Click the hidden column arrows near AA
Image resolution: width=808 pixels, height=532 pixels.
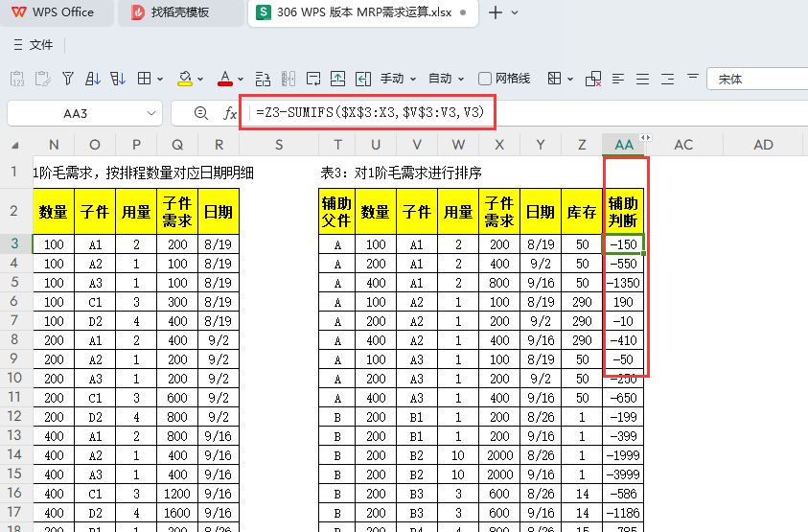coord(645,138)
